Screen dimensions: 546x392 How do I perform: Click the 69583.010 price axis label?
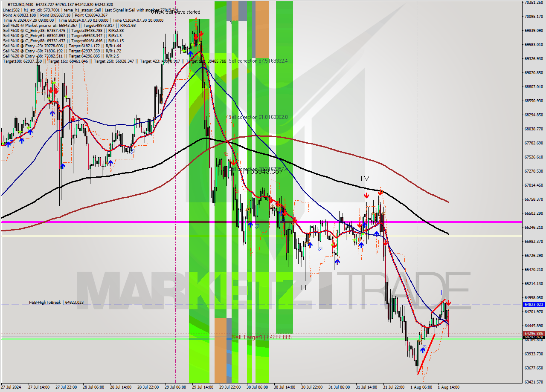(534, 44)
